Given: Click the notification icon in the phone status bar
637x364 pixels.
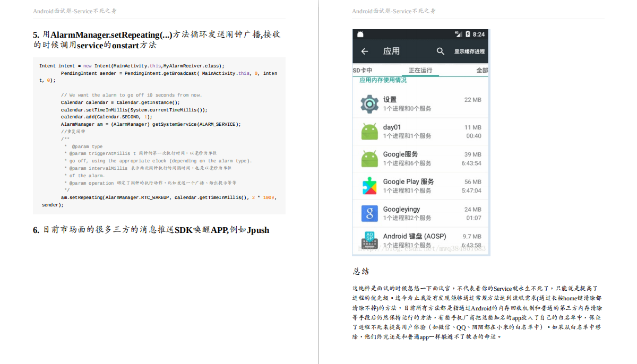Looking at the screenshot, I should coord(361,34).
